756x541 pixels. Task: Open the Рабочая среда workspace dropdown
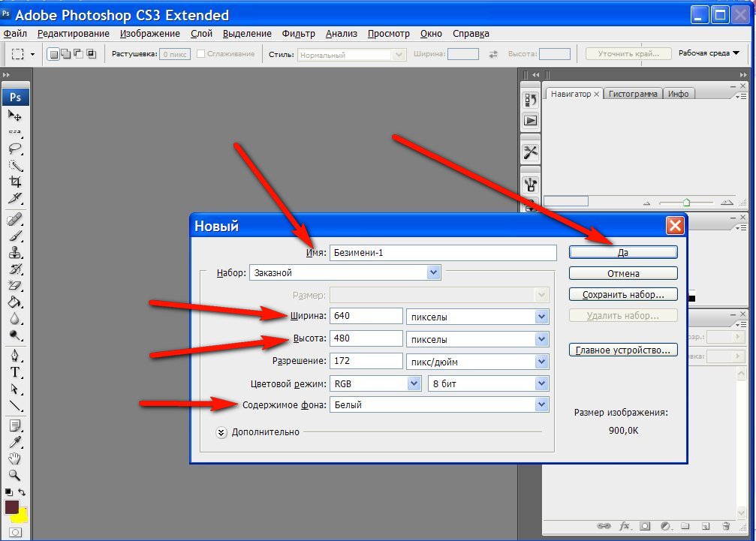tap(709, 53)
